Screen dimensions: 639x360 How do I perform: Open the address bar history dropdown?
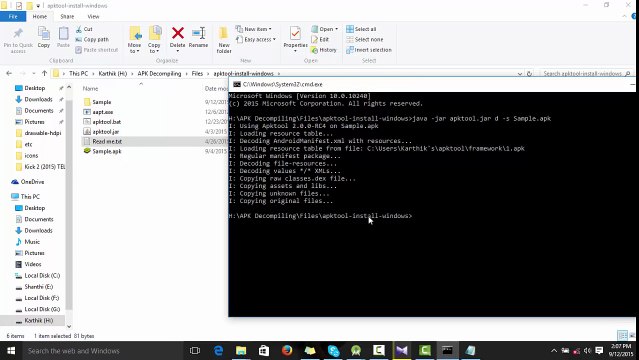pos(520,74)
